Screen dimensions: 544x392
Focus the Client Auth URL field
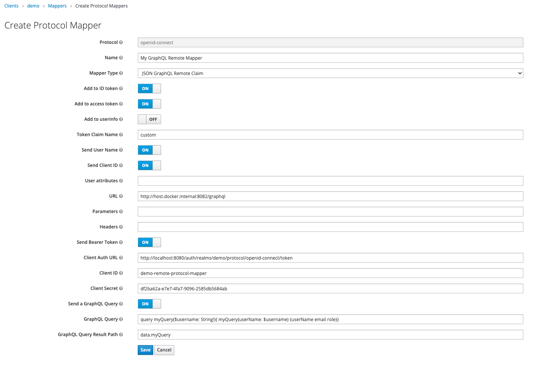[330, 258]
